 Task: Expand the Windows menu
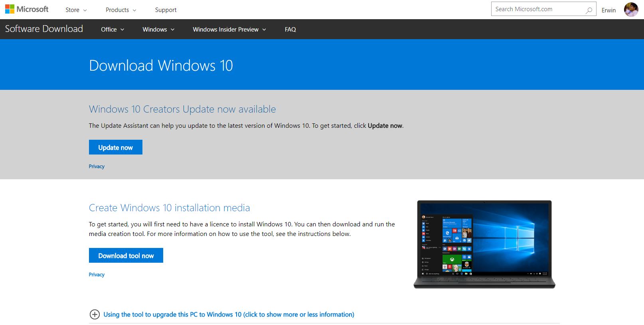coord(158,30)
